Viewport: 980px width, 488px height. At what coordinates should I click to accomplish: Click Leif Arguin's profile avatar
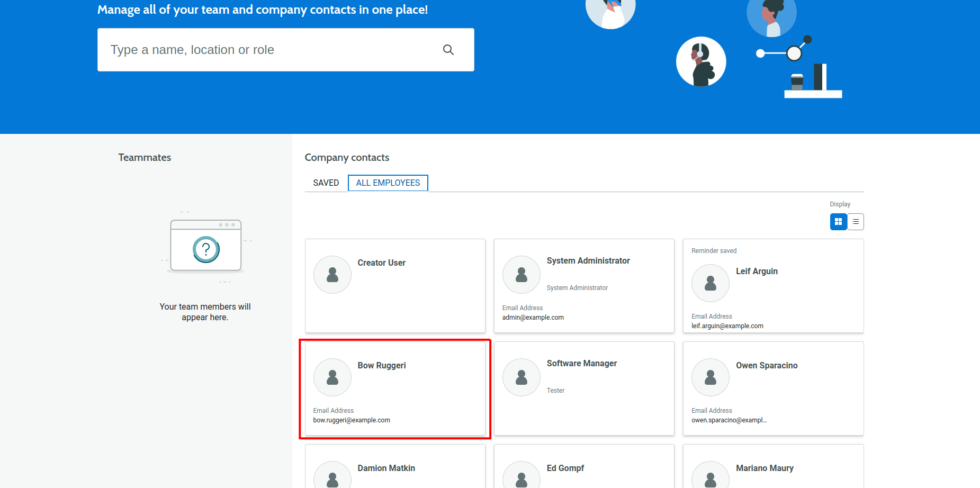[711, 283]
